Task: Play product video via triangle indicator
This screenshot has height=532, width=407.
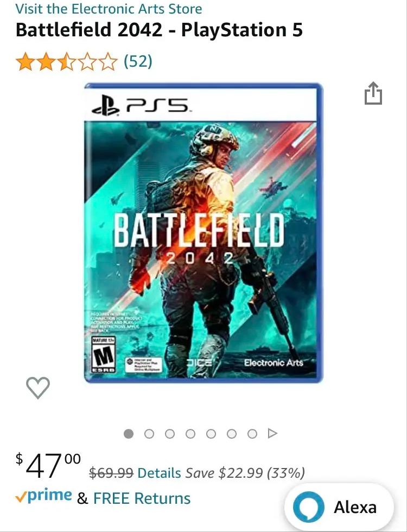Action: point(272,433)
